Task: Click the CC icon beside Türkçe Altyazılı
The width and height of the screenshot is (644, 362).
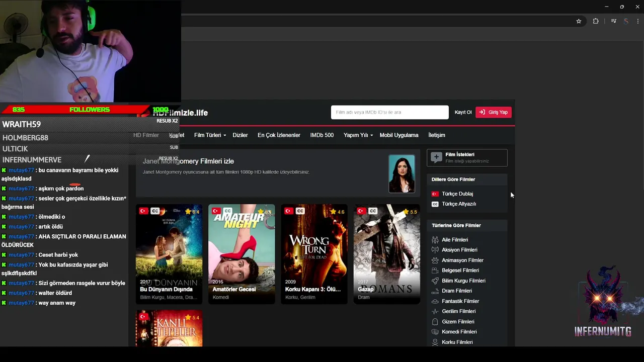Action: pos(435,204)
